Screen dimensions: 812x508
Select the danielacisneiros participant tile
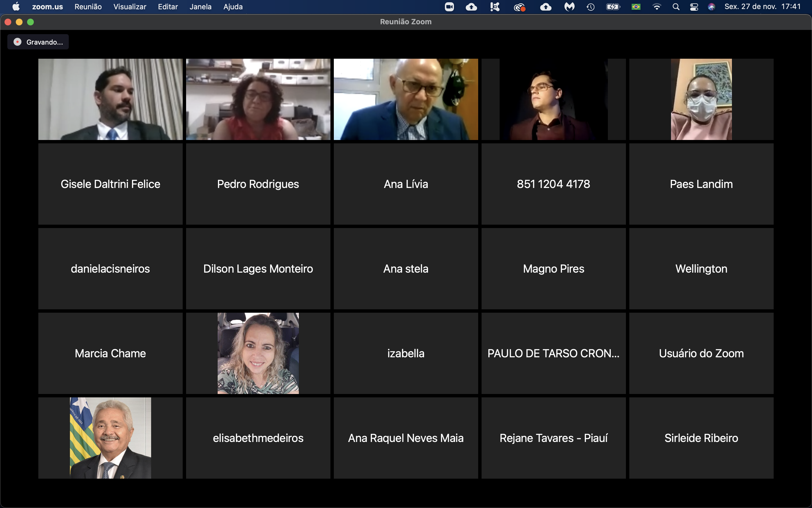click(x=111, y=269)
